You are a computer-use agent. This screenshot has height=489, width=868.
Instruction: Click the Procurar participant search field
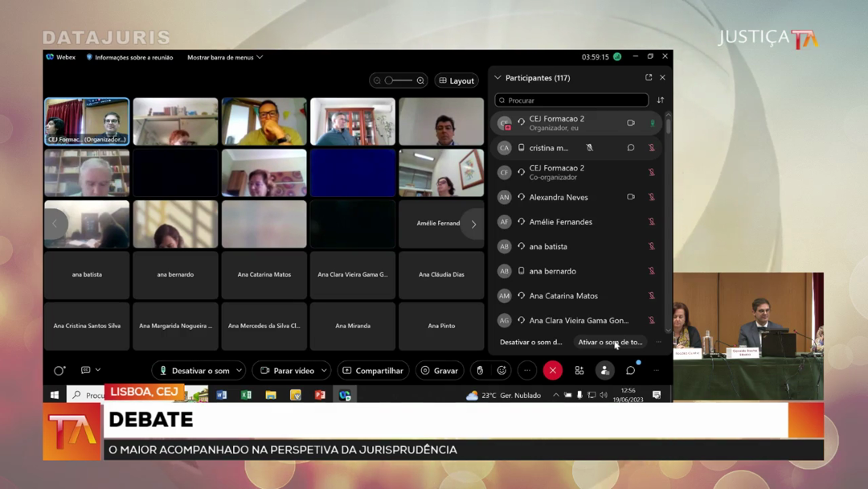point(571,101)
